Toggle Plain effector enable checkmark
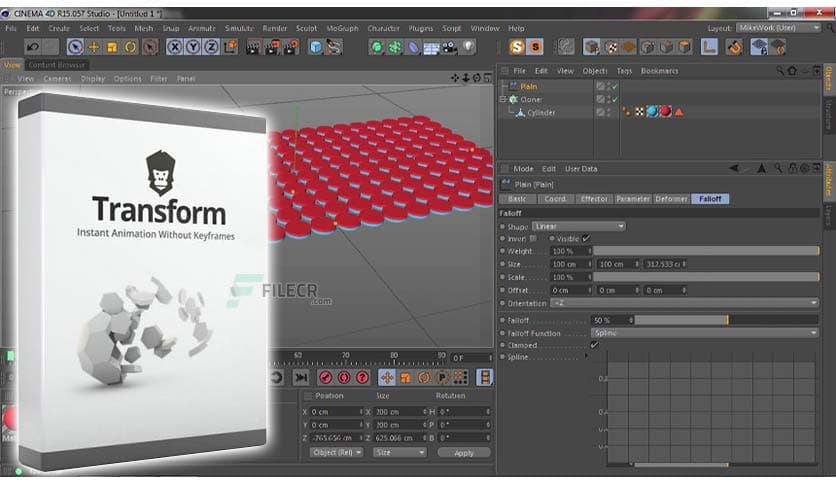 pos(615,86)
